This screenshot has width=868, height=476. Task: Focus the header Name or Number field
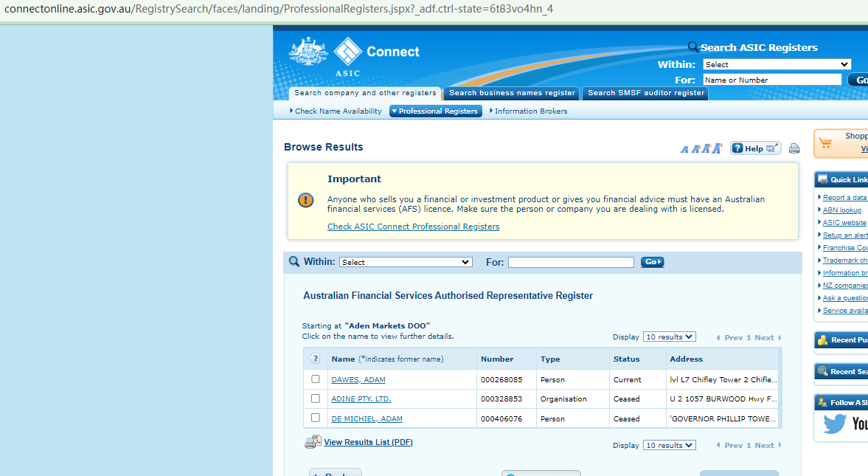(x=772, y=80)
